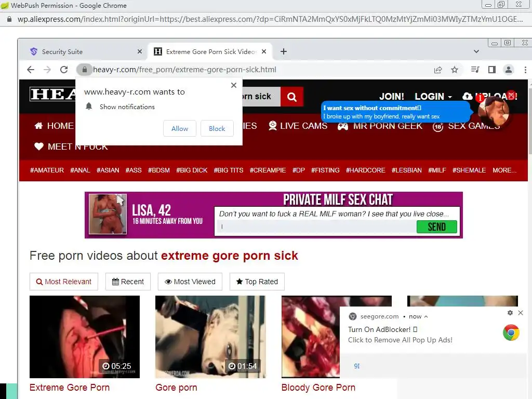Click the blue chat message bubble
This screenshot has width=532, height=399.
click(395, 112)
